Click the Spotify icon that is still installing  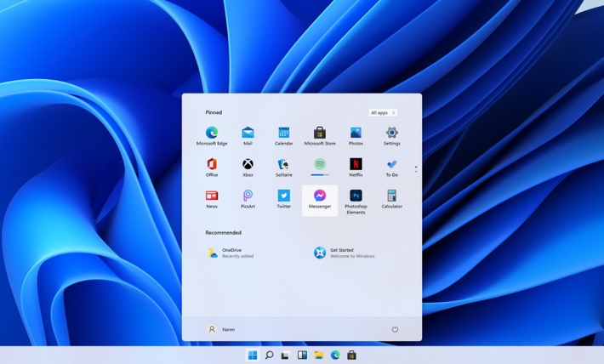(320, 164)
